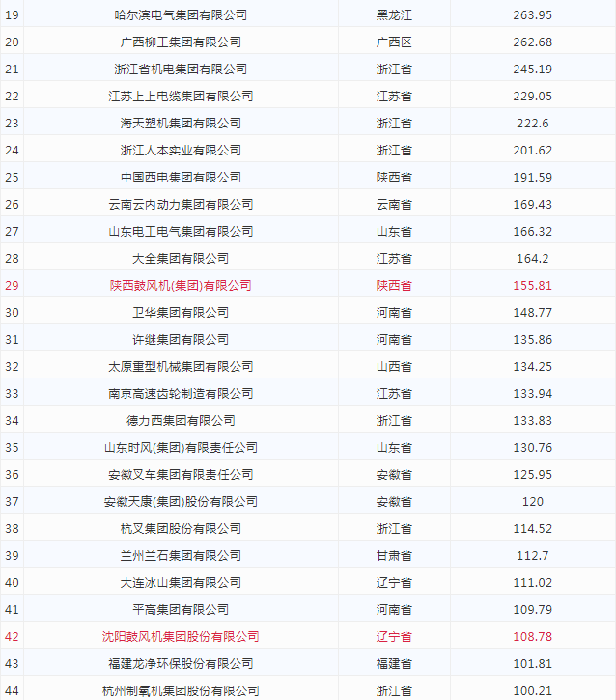Click 安徽天康(集团)股份有限公司
This screenshot has height=700, width=616.
coord(181,501)
